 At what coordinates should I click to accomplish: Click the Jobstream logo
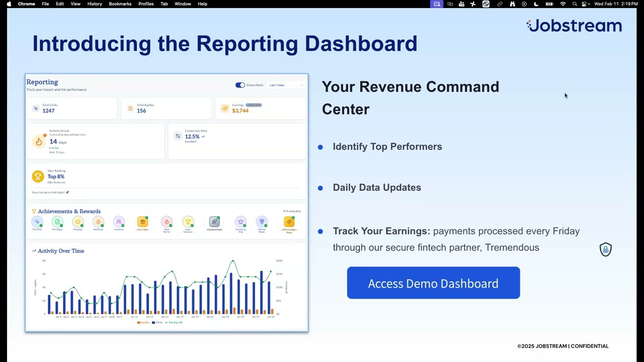(x=574, y=26)
